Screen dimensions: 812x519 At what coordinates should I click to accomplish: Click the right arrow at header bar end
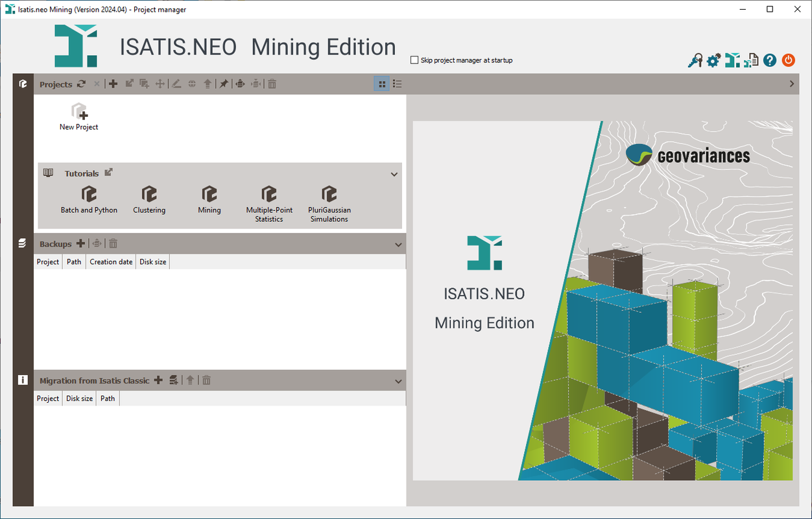coord(792,84)
